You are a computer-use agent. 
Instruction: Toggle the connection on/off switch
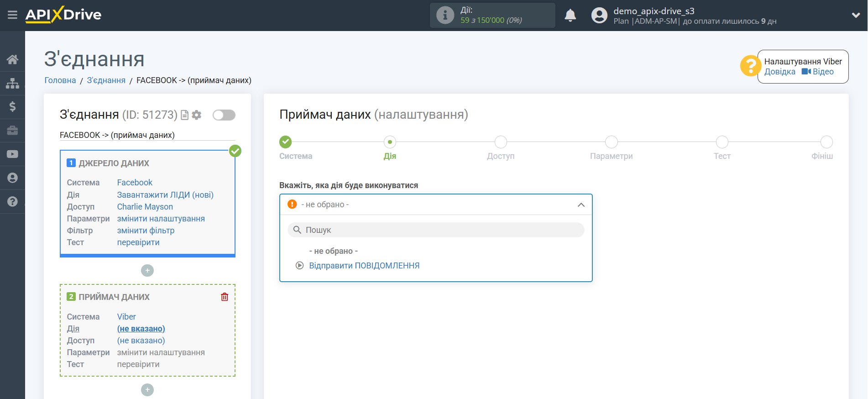point(224,115)
